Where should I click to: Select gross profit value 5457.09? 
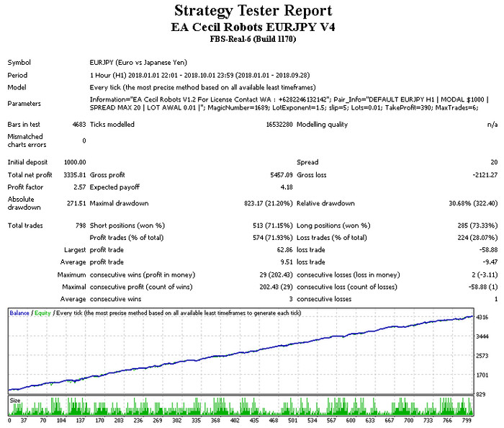(282, 175)
